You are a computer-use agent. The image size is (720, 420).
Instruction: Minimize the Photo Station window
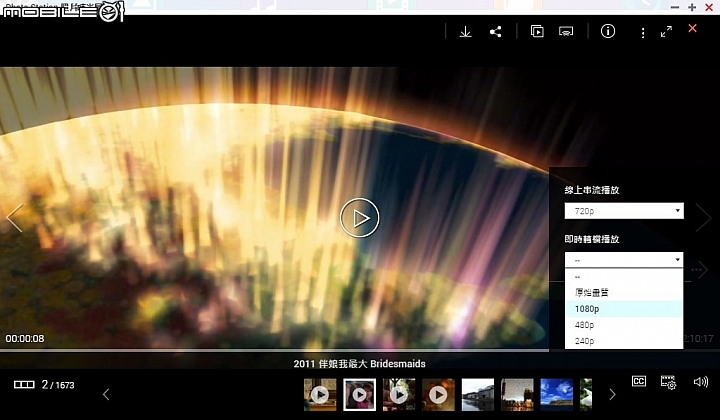675,7
